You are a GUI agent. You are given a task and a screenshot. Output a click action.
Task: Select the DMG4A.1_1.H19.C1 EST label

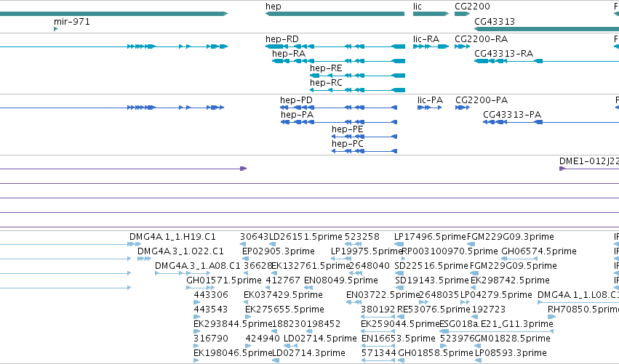[x=172, y=237]
